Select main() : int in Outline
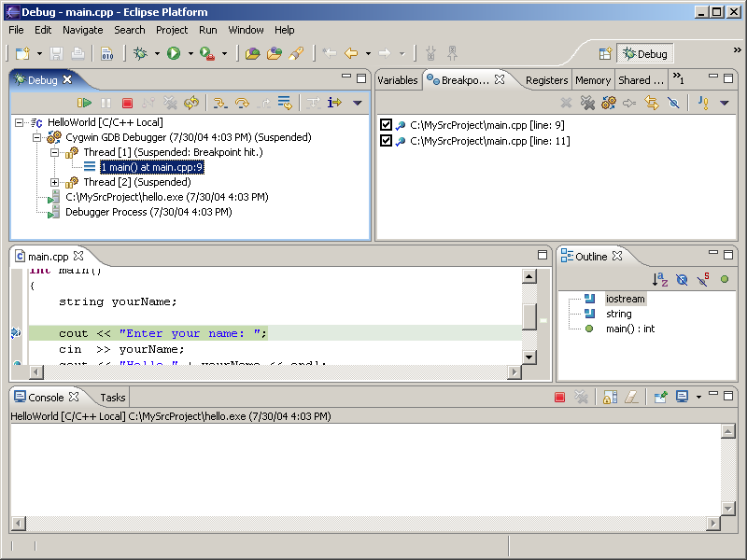Screen dimensions: 747x560 click(630, 329)
